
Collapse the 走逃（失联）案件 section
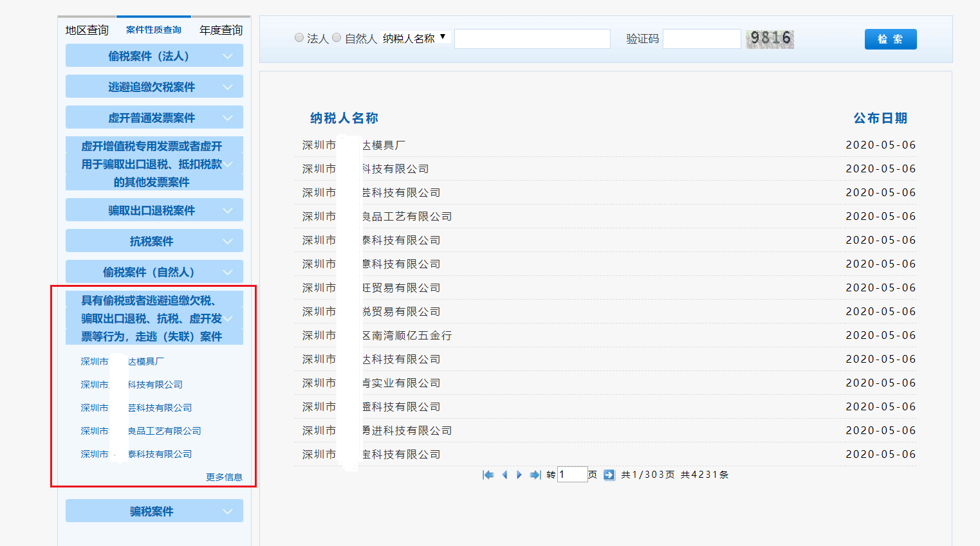[154, 318]
